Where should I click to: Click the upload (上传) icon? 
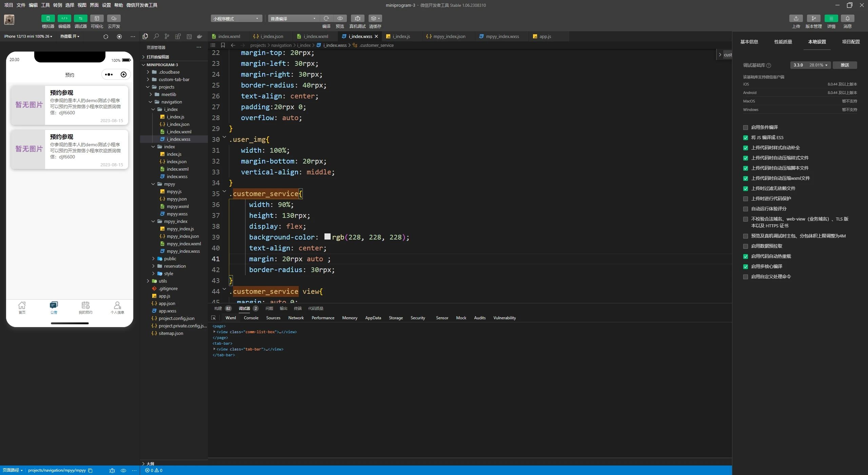[x=796, y=18]
